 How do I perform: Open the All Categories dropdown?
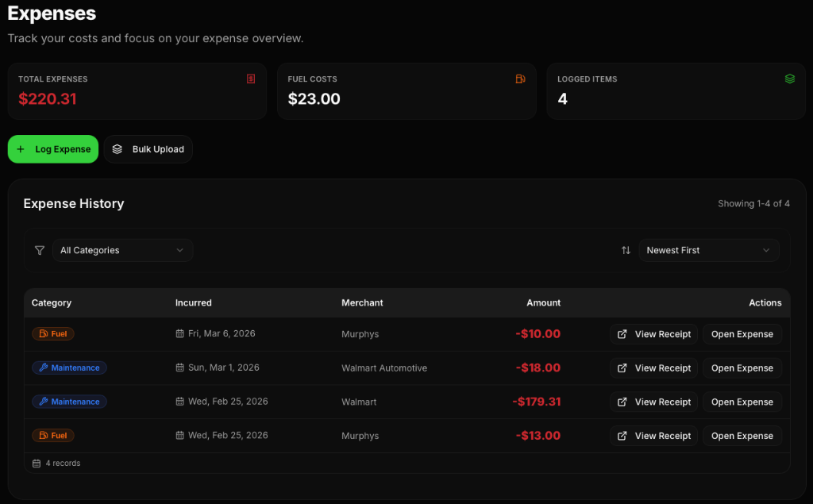122,250
